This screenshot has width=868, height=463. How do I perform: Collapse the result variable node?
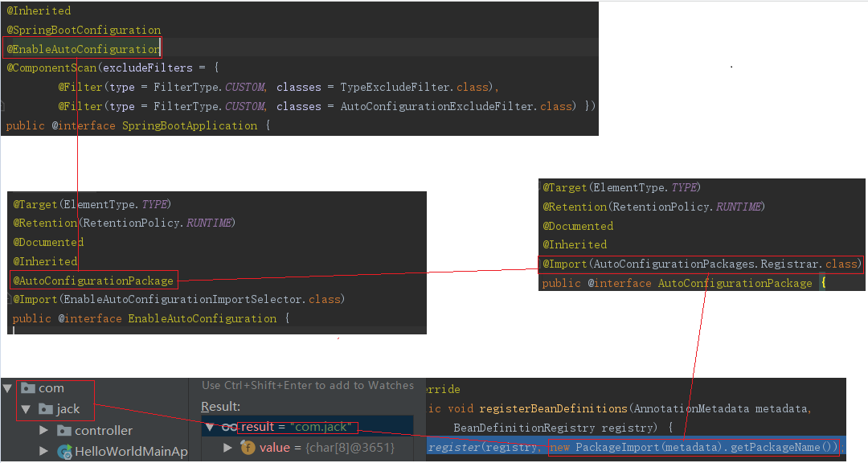click(x=210, y=427)
